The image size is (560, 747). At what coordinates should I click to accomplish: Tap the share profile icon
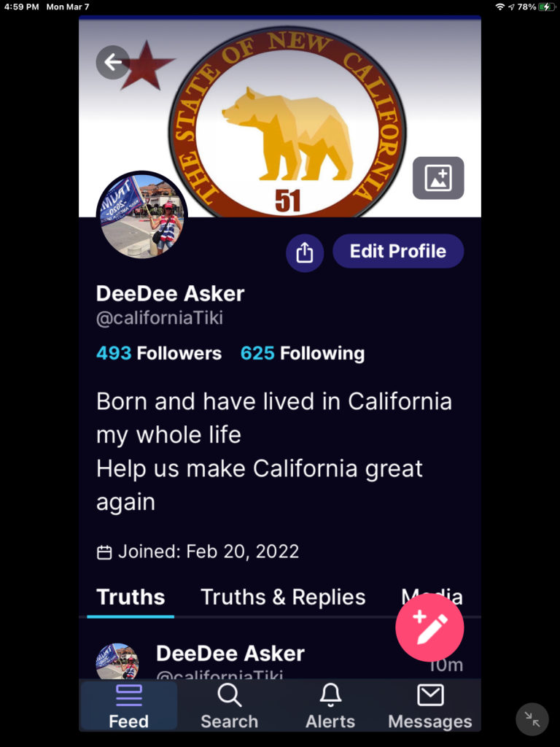pyautogui.click(x=305, y=252)
